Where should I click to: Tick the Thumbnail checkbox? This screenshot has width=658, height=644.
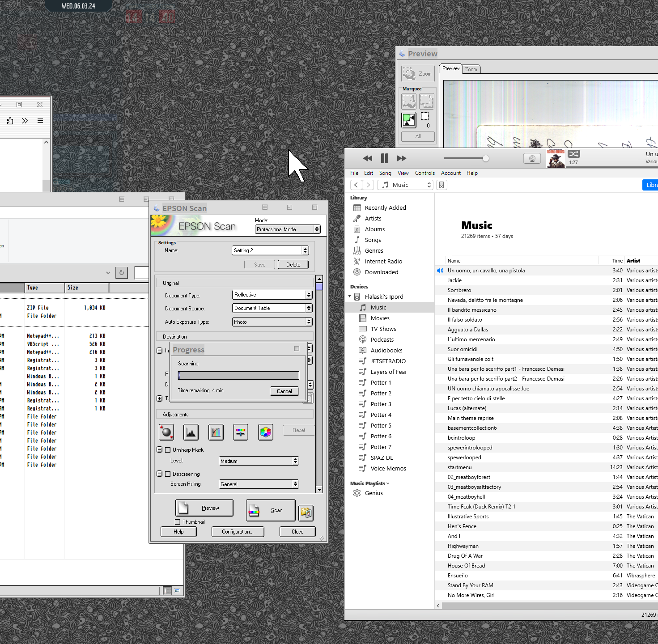point(178,522)
